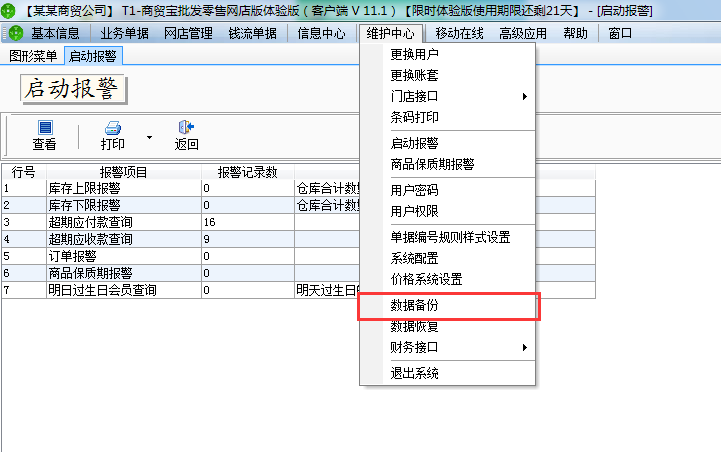Viewport: 721px width, 452px height.
Task: Click the 明天过生日 description cell
Action: pos(327,290)
